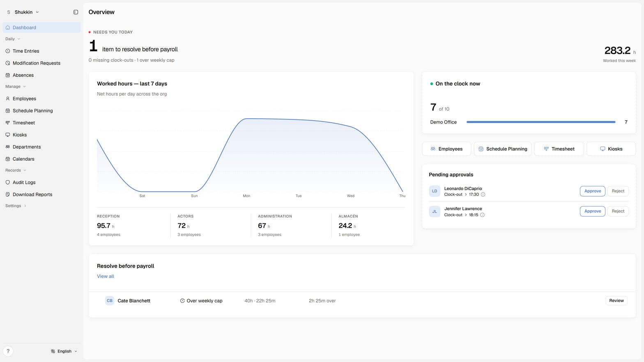Click the info icon beside Leonardo's 17:30
This screenshot has width=644, height=362.
(483, 195)
